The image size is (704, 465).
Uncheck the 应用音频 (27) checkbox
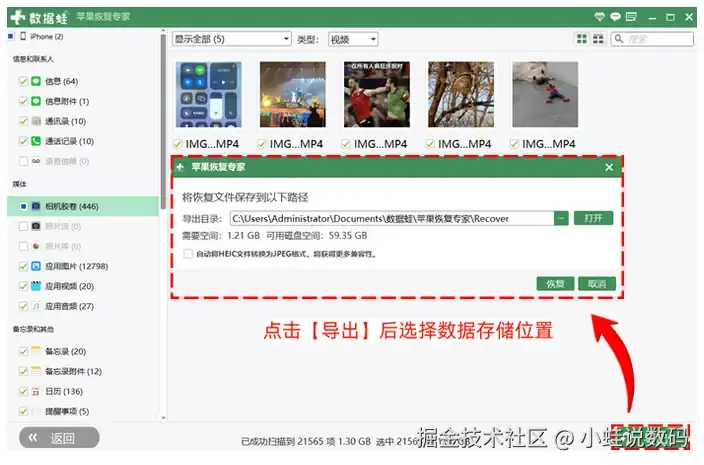click(23, 306)
